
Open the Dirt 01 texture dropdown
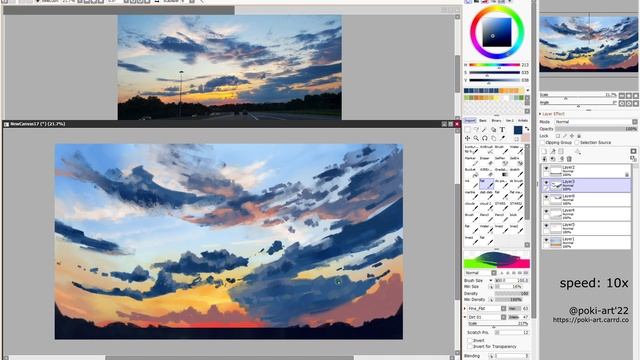[x=503, y=317]
